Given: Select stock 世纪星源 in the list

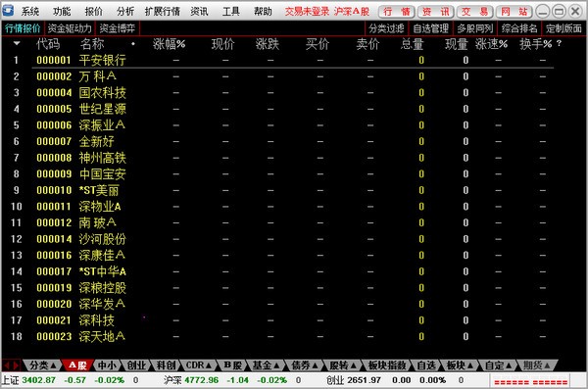Looking at the screenshot, I should tap(102, 109).
